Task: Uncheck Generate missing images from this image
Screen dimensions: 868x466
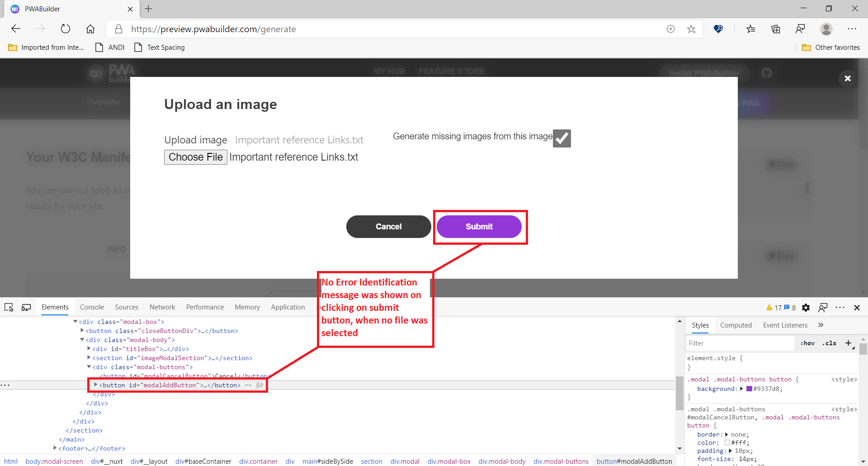Action: 561,138
